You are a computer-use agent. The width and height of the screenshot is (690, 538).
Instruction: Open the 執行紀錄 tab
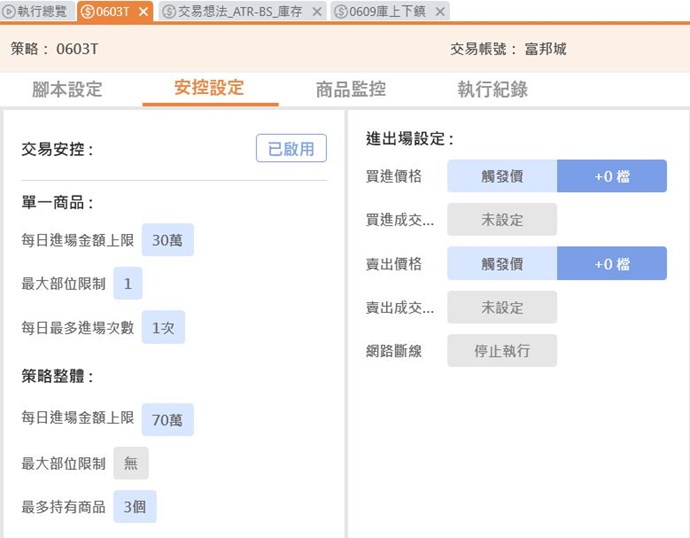(493, 89)
